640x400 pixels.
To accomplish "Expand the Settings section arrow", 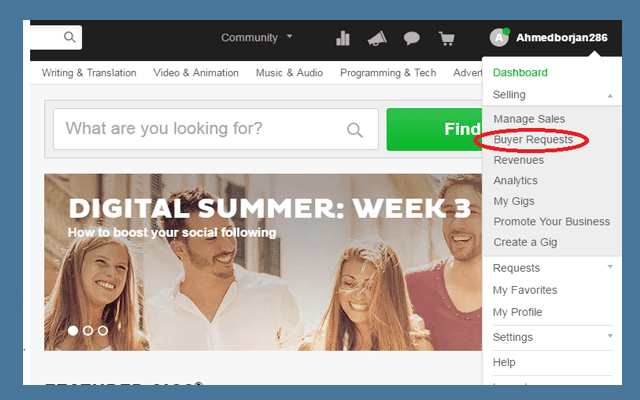I will point(610,336).
